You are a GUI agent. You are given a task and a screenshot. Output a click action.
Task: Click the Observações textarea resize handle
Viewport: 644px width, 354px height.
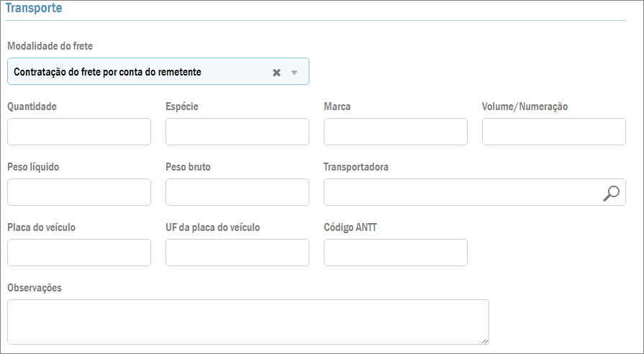[486, 341]
